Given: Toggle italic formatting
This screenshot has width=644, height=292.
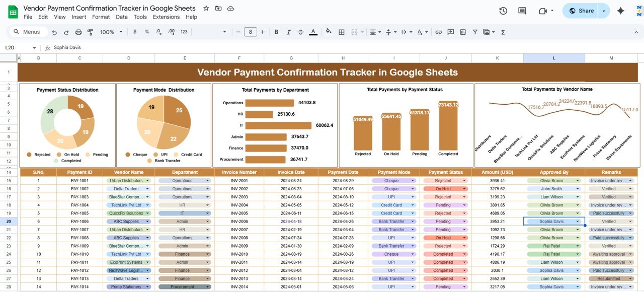Looking at the screenshot, I should pos(288,32).
